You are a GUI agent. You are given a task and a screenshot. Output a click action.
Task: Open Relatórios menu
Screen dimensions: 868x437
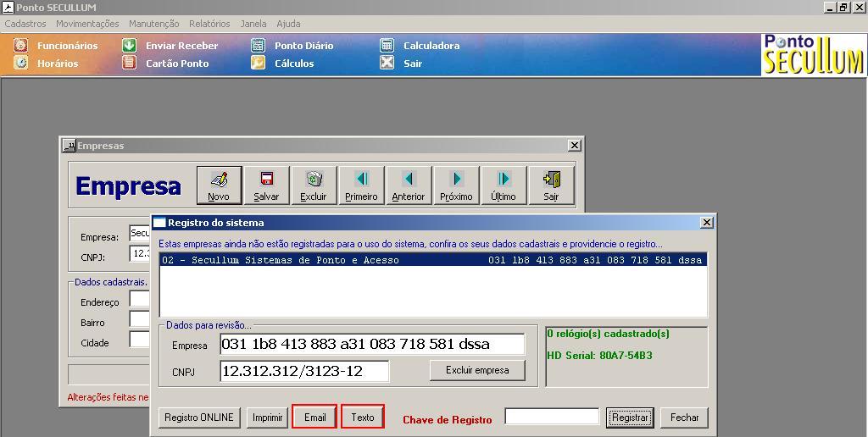pyautogui.click(x=209, y=24)
